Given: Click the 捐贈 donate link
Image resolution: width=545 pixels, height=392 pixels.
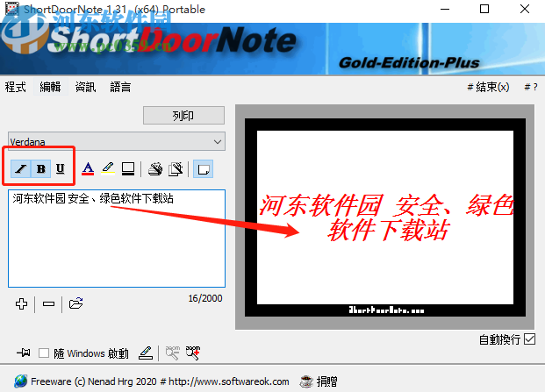Looking at the screenshot, I should tap(326, 381).
